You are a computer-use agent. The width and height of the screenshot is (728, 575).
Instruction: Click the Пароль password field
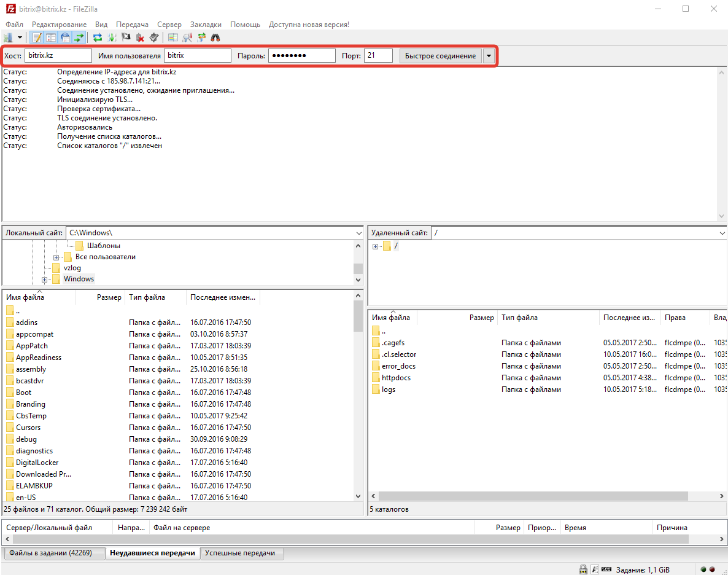[x=302, y=56]
